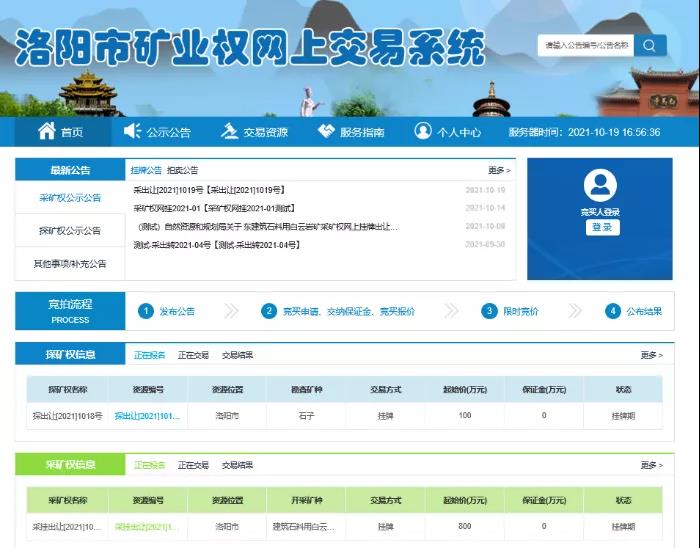Click the green mining resource number link
Viewport: 700px width, 548px height.
coord(146,527)
